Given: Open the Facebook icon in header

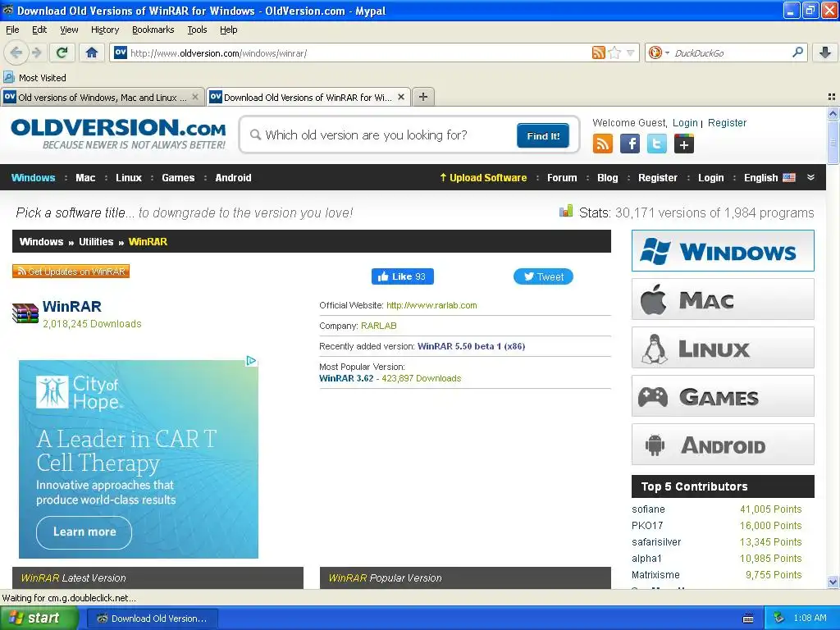Looking at the screenshot, I should coord(630,144).
